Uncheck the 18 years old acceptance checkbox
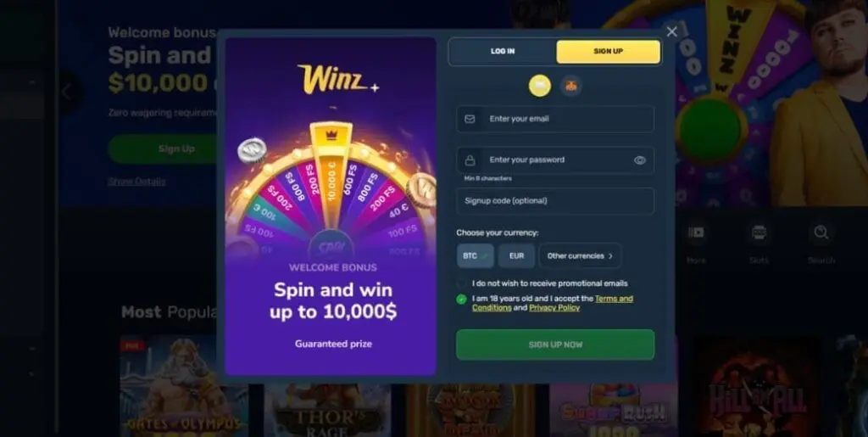The image size is (868, 437). point(461,299)
